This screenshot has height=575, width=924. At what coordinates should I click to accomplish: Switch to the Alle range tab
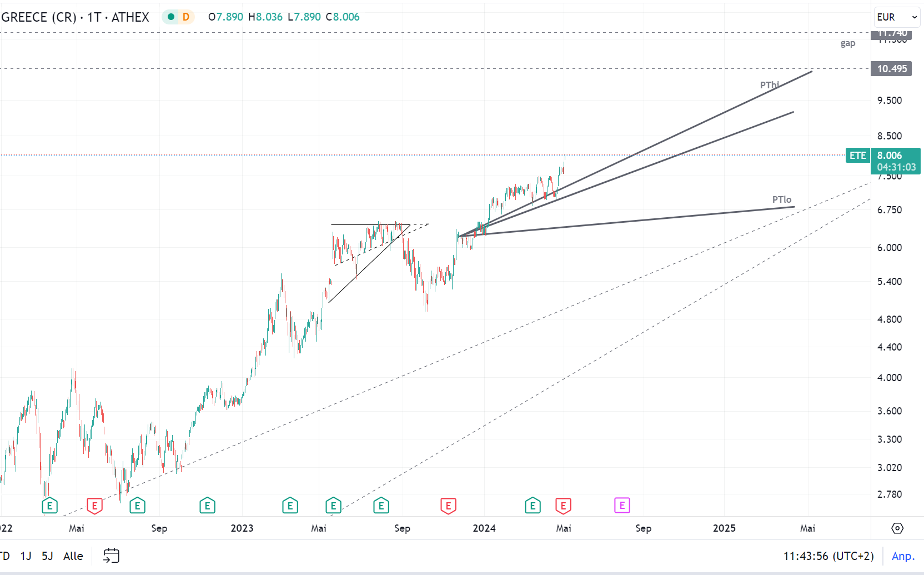[73, 556]
